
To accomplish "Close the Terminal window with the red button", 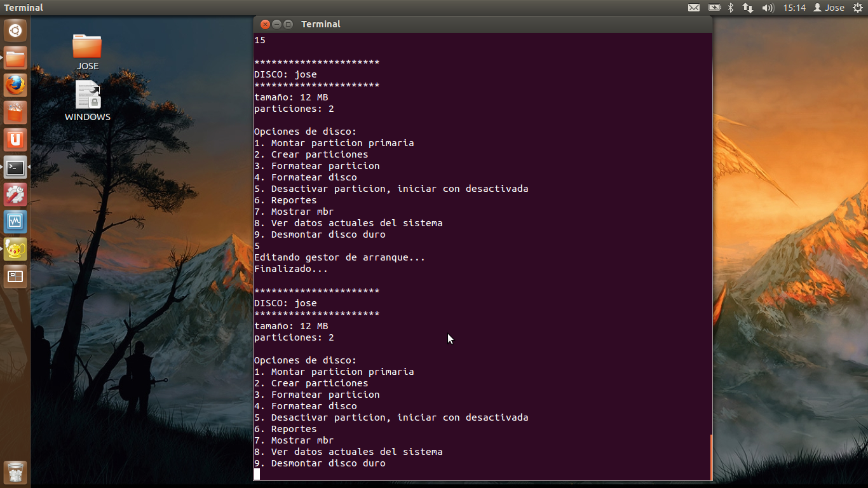I will pyautogui.click(x=265, y=24).
